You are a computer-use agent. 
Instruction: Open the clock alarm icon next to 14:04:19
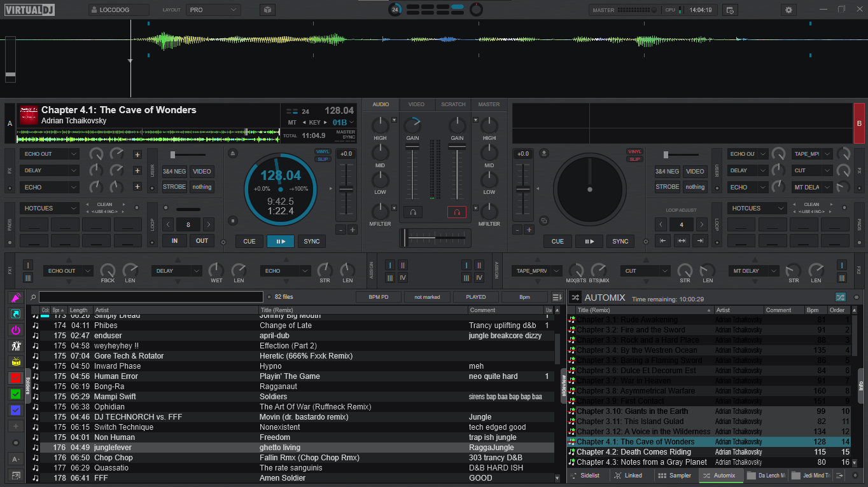pos(730,10)
